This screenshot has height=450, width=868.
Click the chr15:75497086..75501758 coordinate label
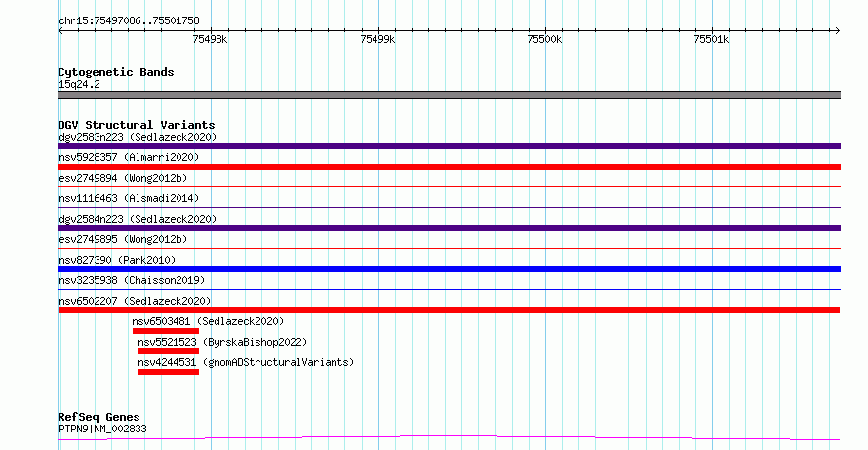coord(129,21)
